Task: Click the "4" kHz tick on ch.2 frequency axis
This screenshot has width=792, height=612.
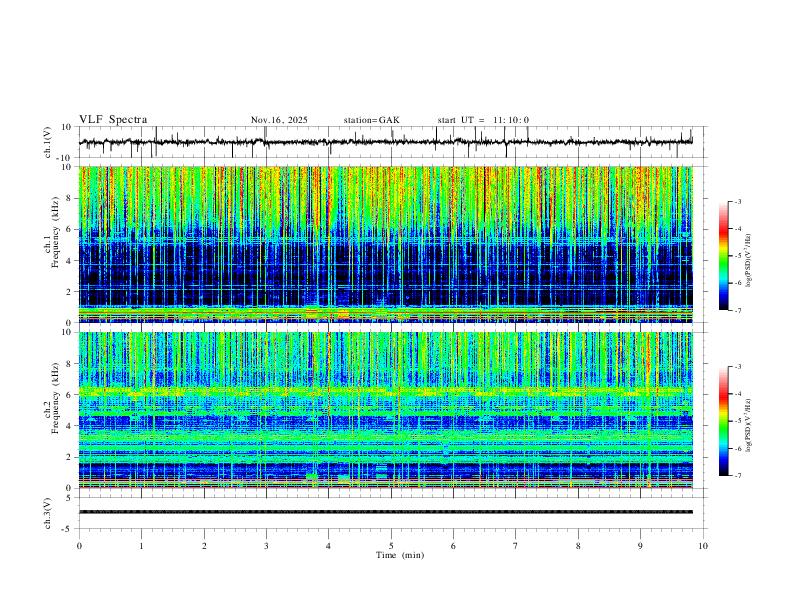Action: click(x=70, y=426)
